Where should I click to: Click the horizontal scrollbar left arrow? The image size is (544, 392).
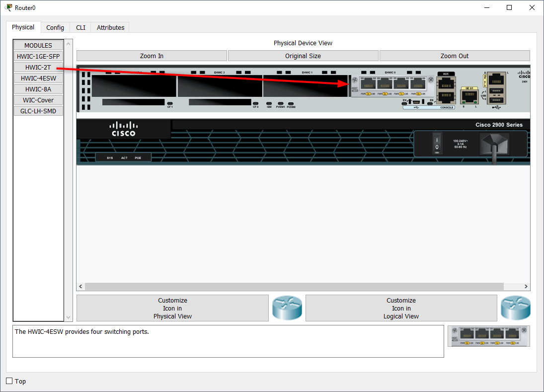80,286
